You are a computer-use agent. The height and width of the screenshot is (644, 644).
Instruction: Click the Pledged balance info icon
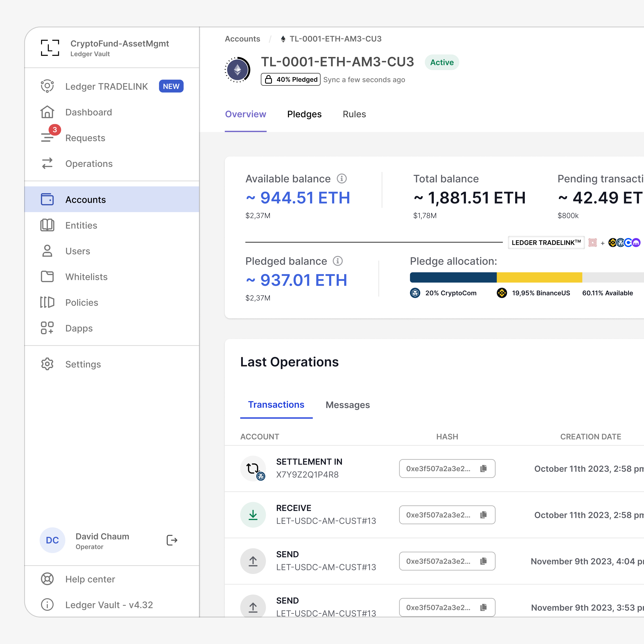pos(338,261)
